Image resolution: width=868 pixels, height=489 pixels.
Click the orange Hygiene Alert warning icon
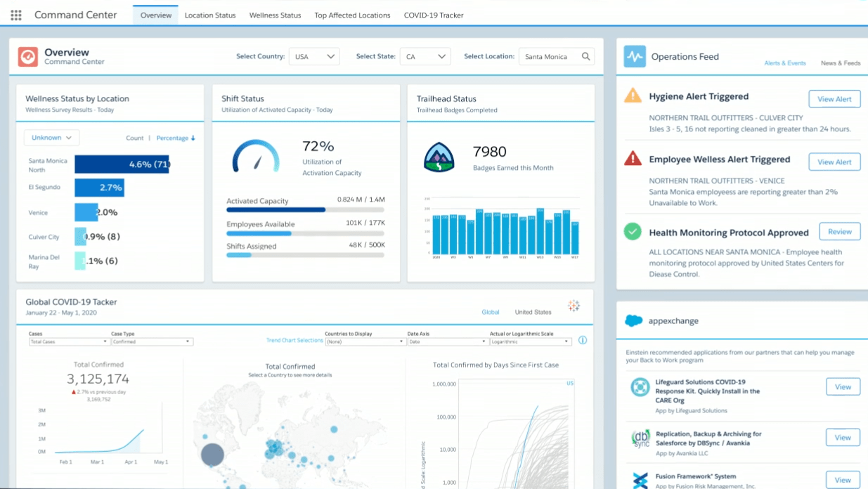tap(633, 96)
